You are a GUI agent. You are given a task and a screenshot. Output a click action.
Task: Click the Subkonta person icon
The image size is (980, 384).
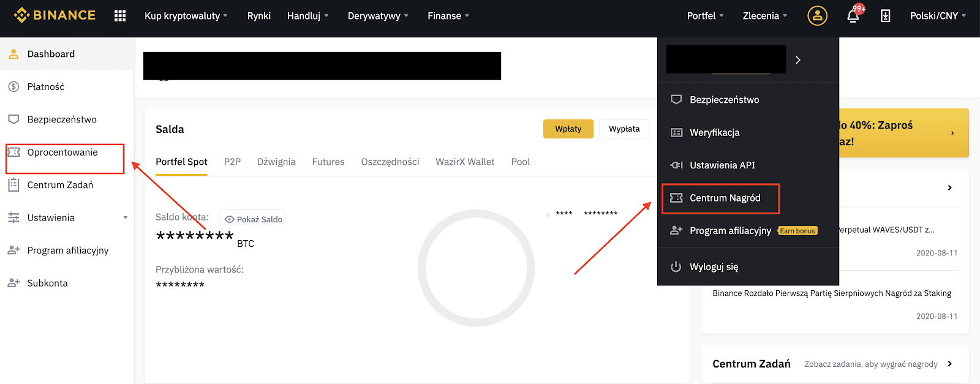(x=13, y=283)
